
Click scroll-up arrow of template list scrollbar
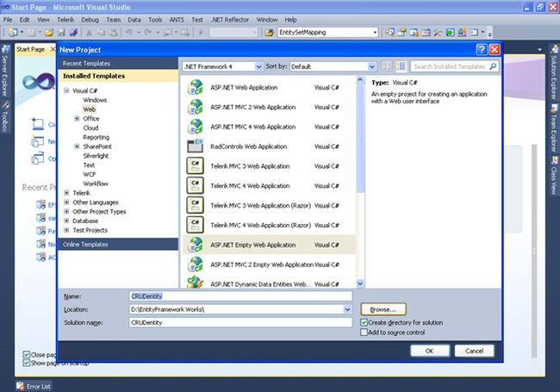(x=360, y=79)
